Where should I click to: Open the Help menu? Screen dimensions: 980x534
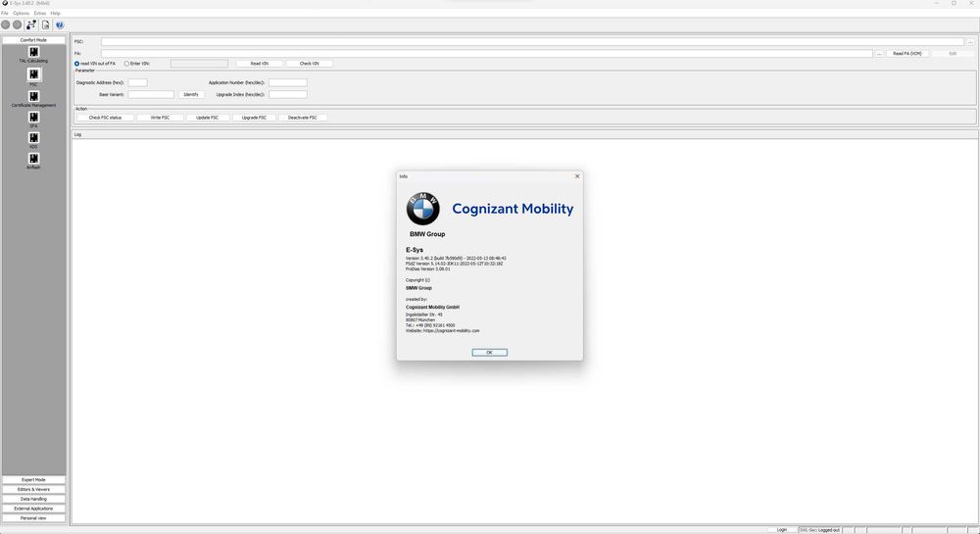click(x=56, y=13)
